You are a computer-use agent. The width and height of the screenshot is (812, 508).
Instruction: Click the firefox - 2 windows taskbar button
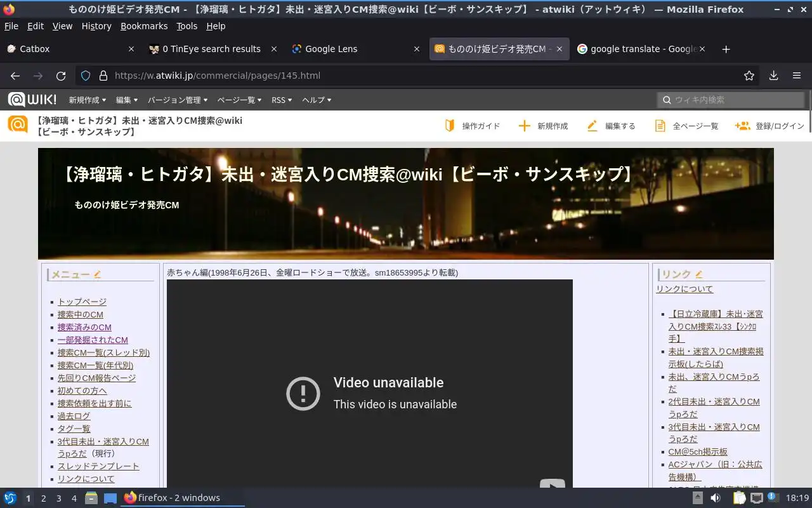click(x=181, y=498)
